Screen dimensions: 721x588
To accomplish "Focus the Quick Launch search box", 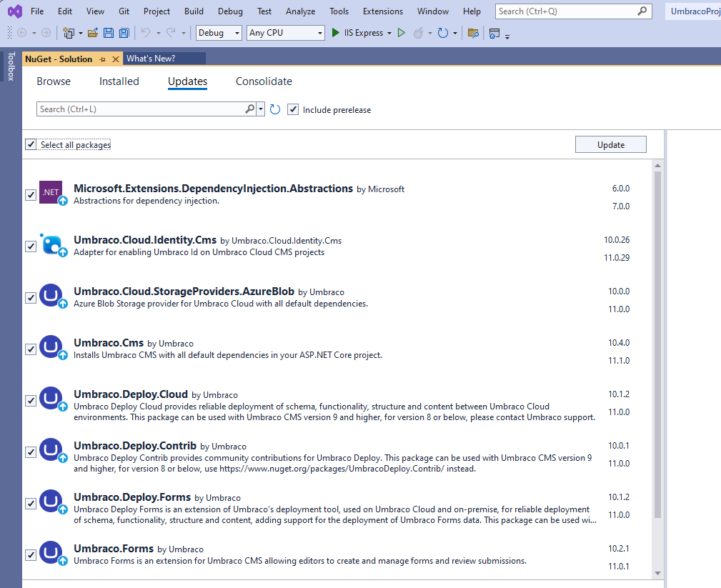I will [x=573, y=11].
